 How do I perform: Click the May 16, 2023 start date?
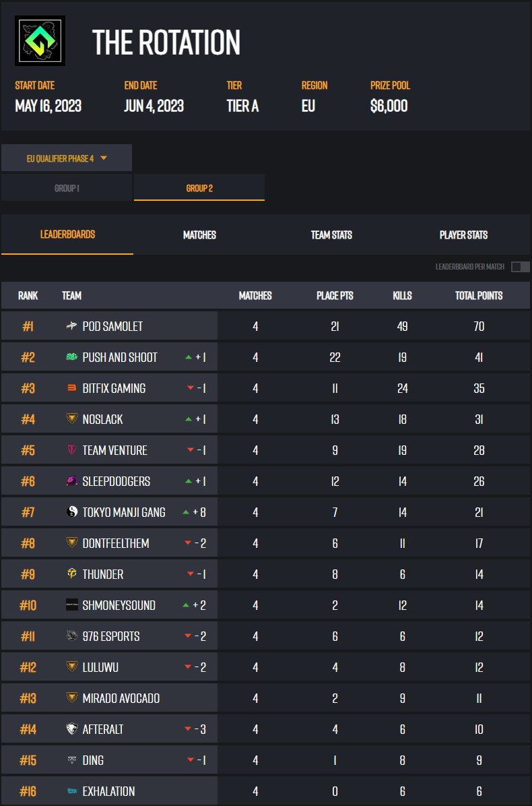(x=48, y=106)
